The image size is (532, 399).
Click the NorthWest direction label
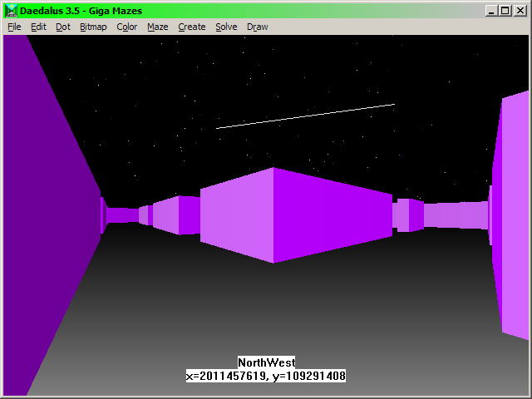click(x=267, y=362)
